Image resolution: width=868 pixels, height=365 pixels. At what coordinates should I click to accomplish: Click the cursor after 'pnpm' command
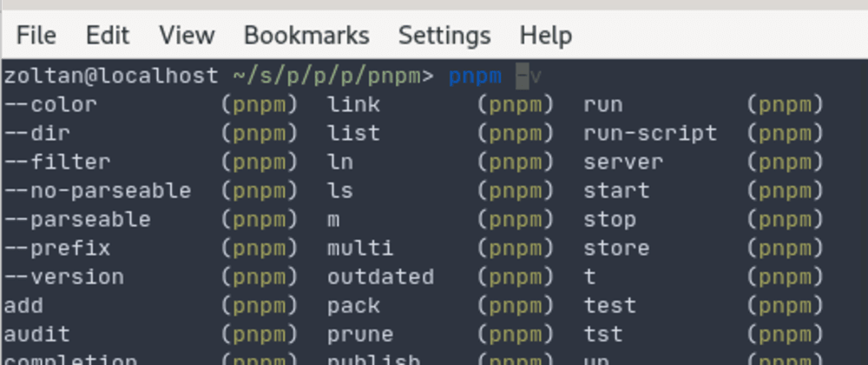[522, 76]
